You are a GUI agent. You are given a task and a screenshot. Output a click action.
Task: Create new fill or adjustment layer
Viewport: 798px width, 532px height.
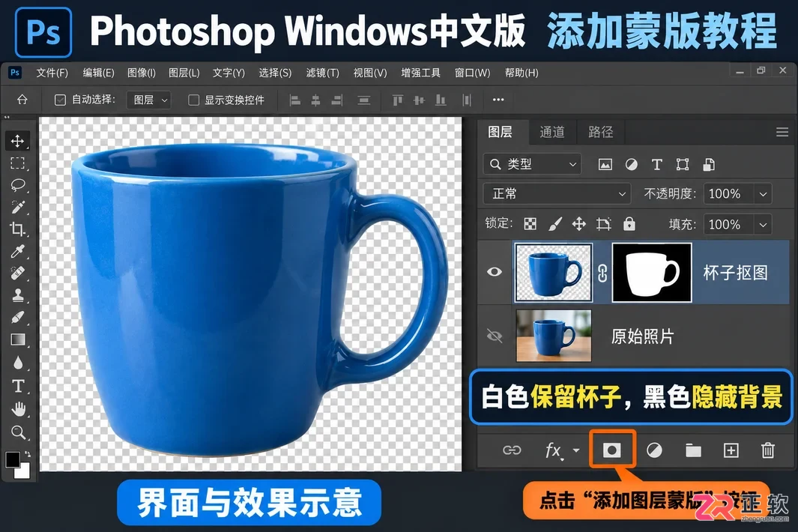click(x=654, y=450)
